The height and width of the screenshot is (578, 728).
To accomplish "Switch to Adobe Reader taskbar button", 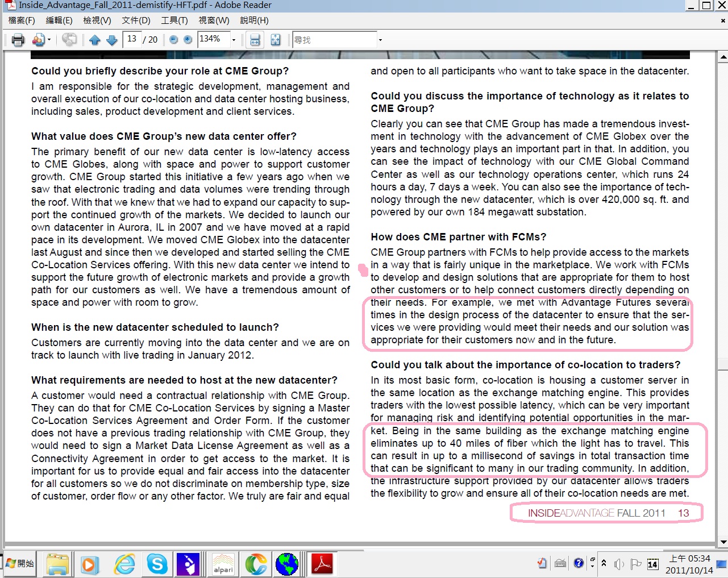I will [322, 564].
